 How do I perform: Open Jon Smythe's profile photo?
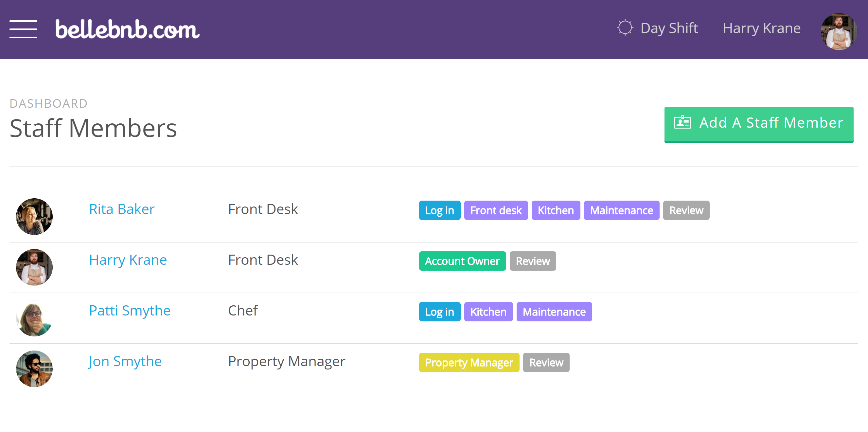click(34, 368)
